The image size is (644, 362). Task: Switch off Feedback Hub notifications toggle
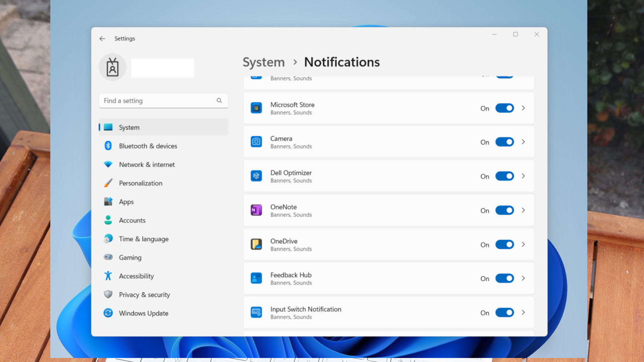504,278
